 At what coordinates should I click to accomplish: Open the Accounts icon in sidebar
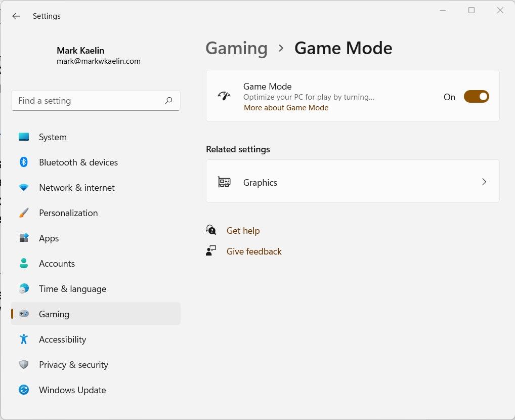pyautogui.click(x=24, y=263)
